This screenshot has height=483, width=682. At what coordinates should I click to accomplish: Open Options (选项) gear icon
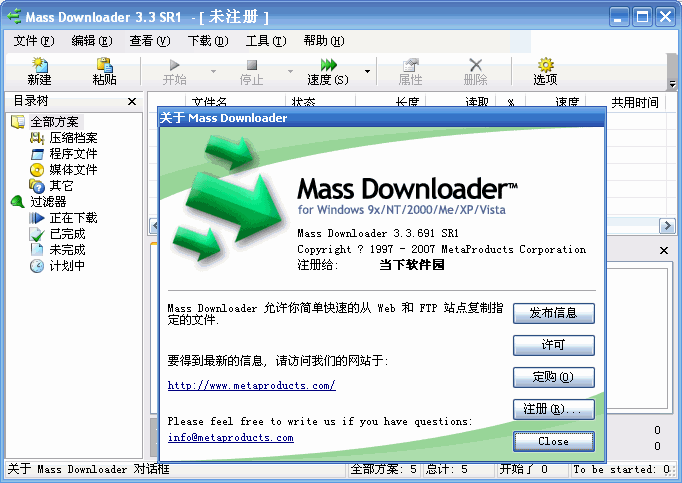point(545,65)
